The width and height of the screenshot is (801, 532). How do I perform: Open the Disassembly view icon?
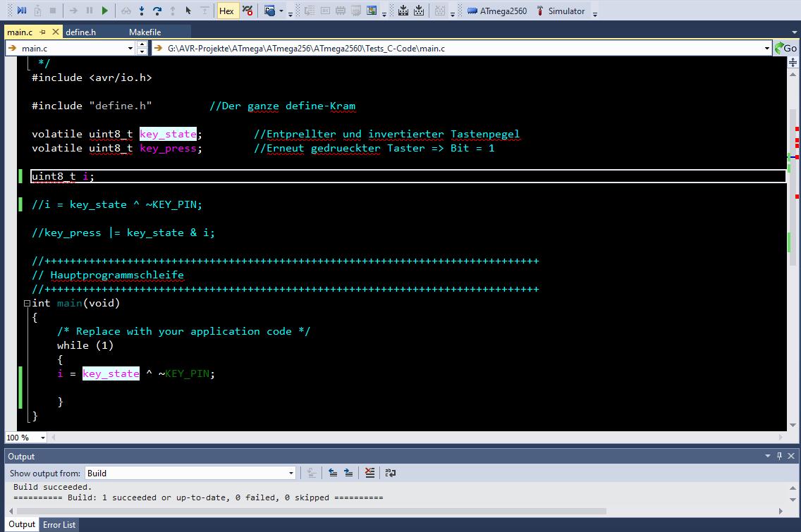click(310, 10)
